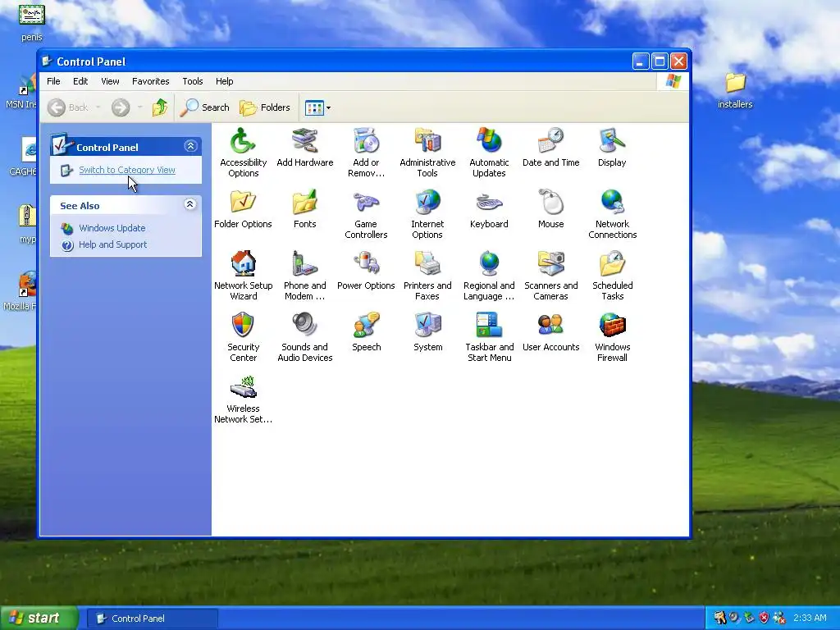Viewport: 840px width, 630px height.
Task: Open the Back history dropdown arrow
Action: pos(98,107)
